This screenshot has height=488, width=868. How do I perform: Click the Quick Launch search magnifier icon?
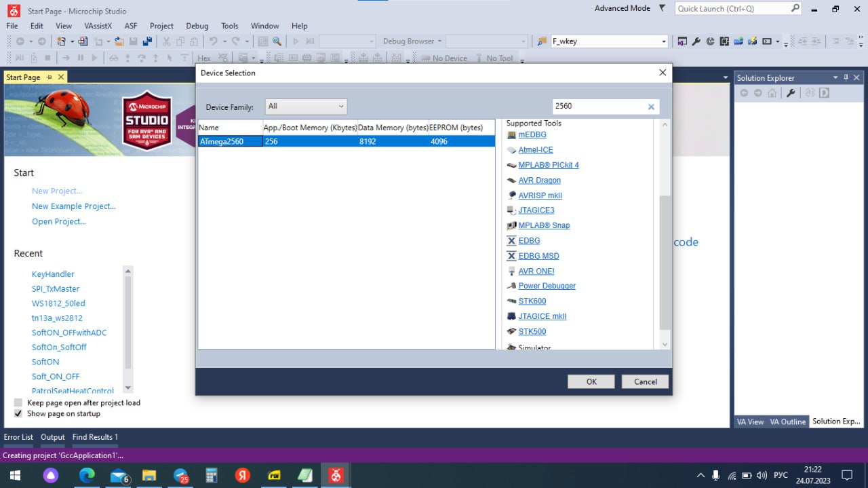(x=795, y=8)
